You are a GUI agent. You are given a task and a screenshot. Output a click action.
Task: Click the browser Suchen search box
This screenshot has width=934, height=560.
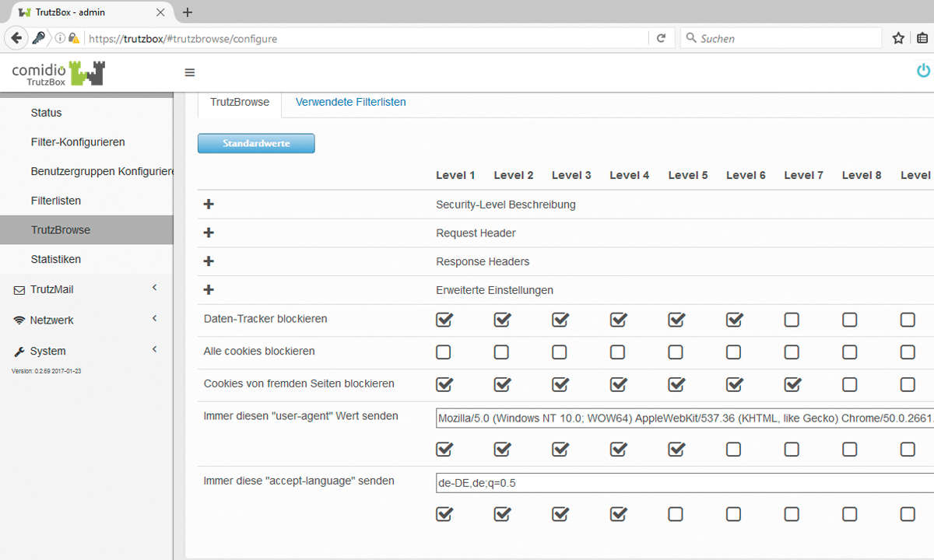(781, 38)
